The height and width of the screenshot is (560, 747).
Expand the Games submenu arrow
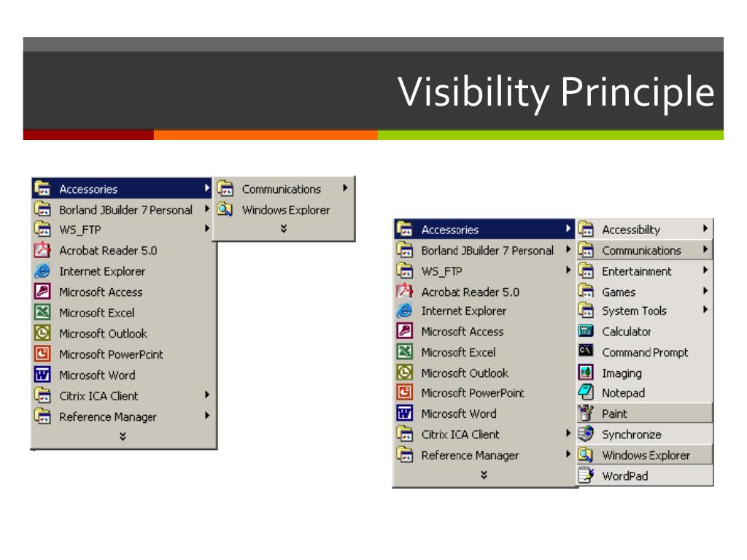705,291
